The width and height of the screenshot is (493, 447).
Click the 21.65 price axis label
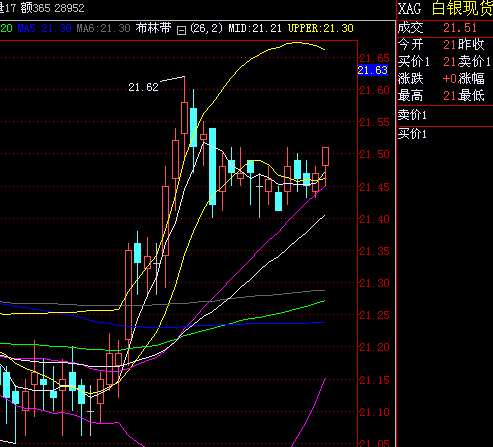pyautogui.click(x=374, y=58)
